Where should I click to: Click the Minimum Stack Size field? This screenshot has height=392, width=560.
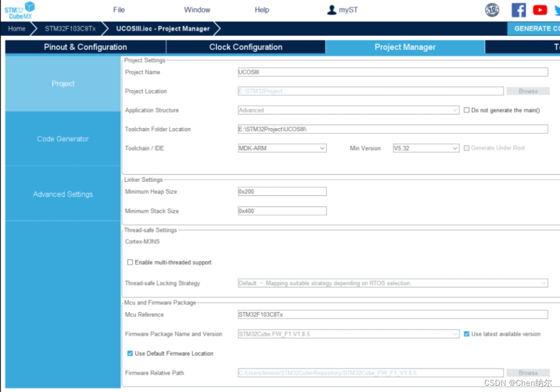[282, 211]
